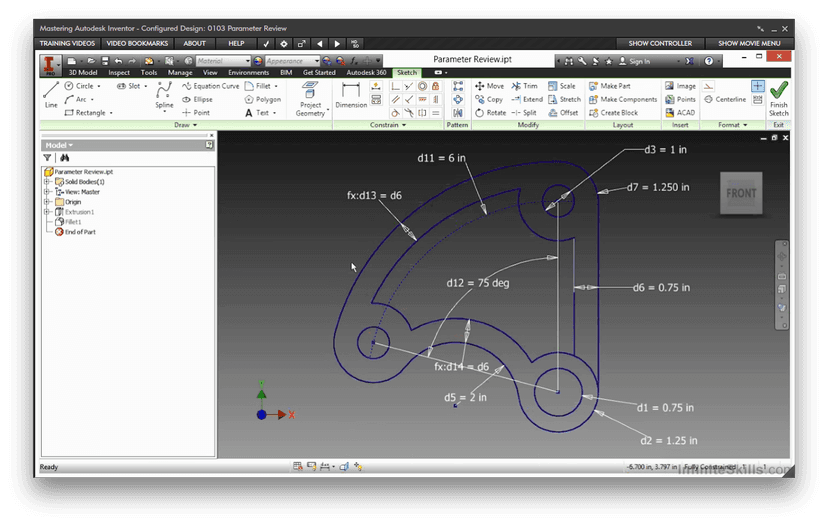Click the Copy tool

click(489, 99)
